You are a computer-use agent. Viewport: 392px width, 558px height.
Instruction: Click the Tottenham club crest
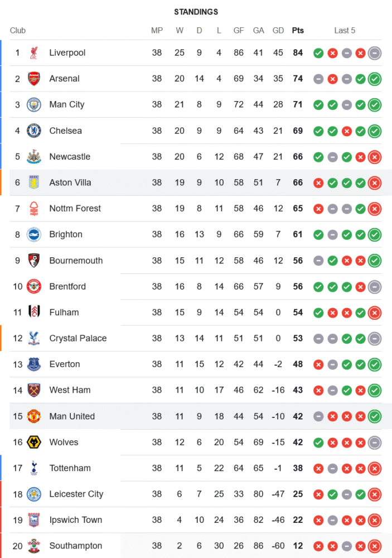point(34,468)
